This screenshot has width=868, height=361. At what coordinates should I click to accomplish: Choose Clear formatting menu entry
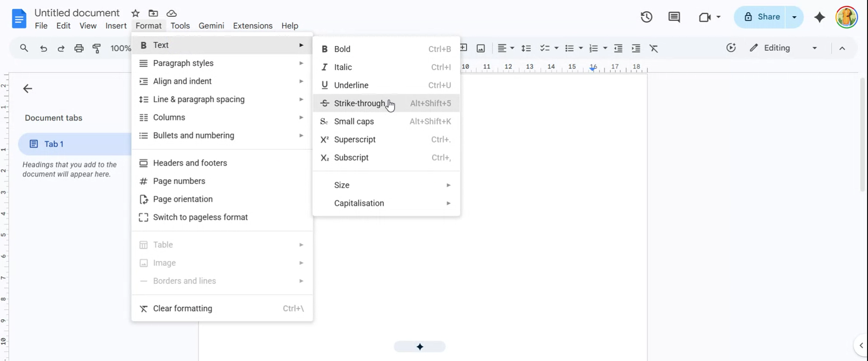[x=222, y=309]
